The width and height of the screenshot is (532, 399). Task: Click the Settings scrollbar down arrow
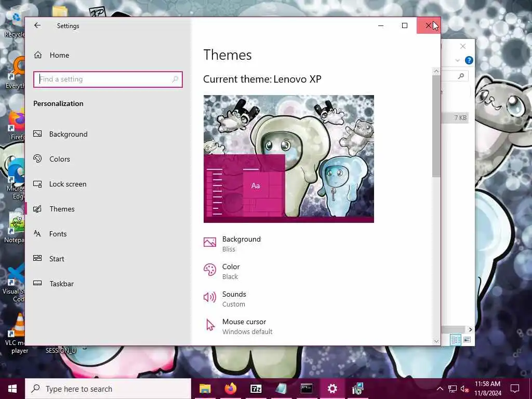[436, 341]
